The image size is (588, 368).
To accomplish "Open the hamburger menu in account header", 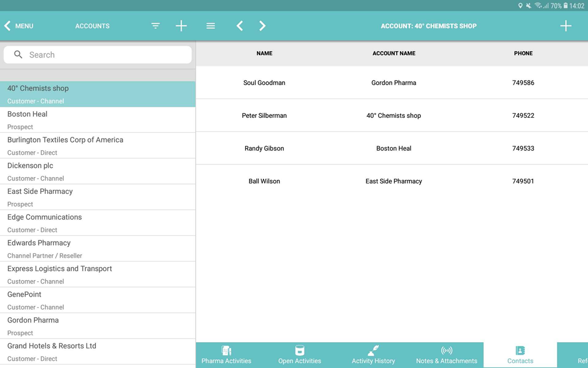I will pos(211,26).
